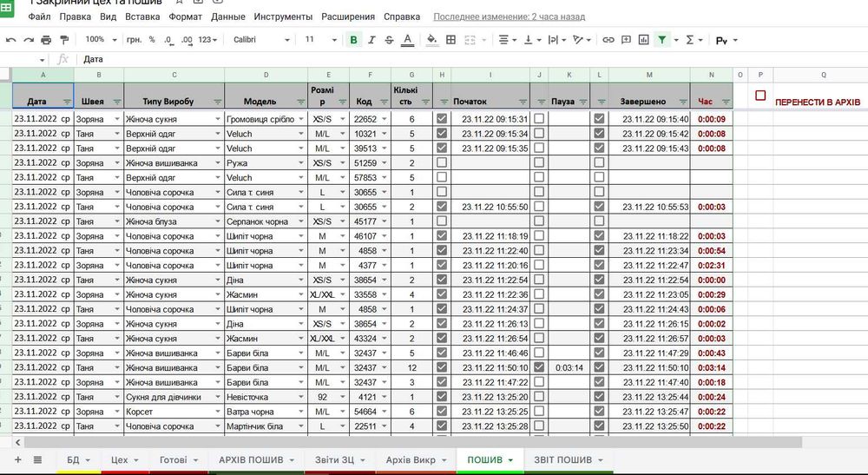Uncheck completed box for Ватра чорна row
Image resolution: width=868 pixels, height=475 pixels.
(x=599, y=412)
